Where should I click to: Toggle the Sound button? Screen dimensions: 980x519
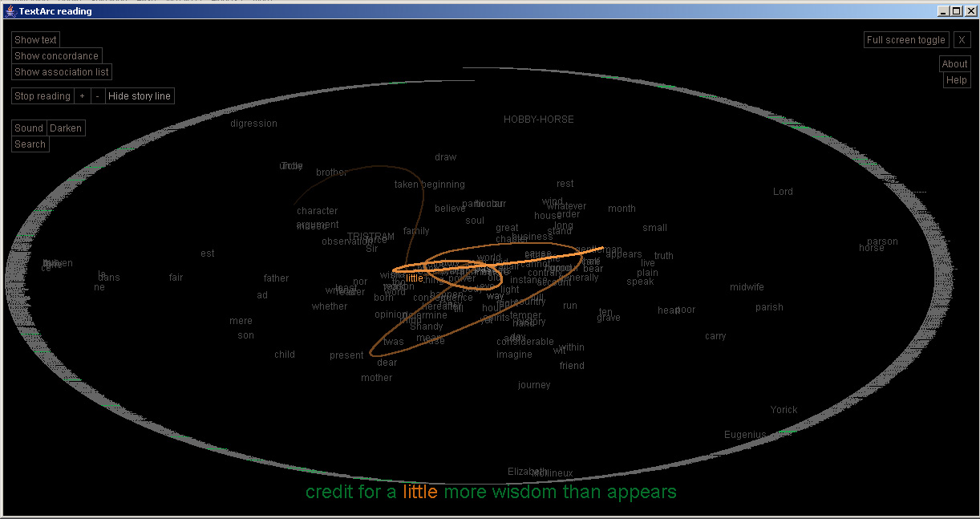coord(29,128)
